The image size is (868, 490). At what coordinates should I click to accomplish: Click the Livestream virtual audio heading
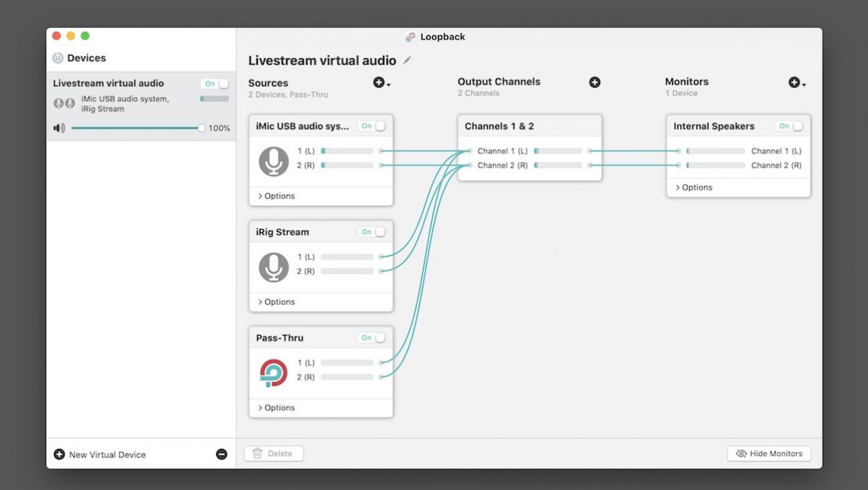tap(322, 61)
